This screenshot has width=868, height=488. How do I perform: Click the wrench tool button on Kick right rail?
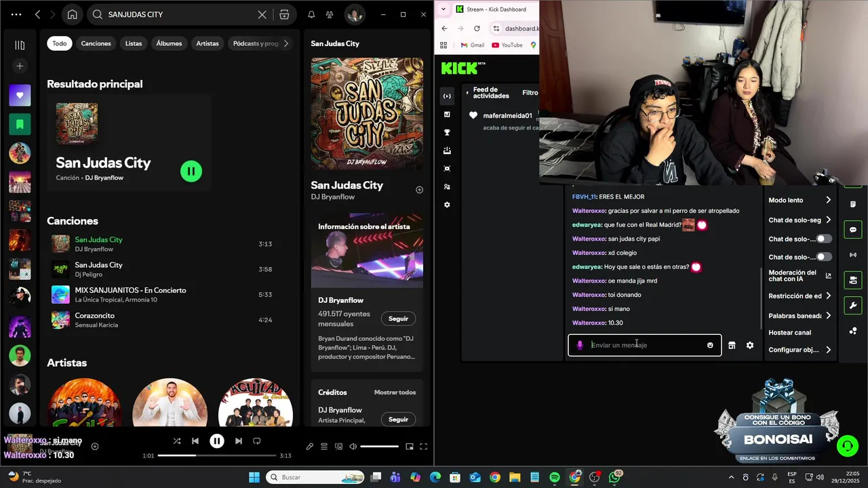click(x=853, y=306)
